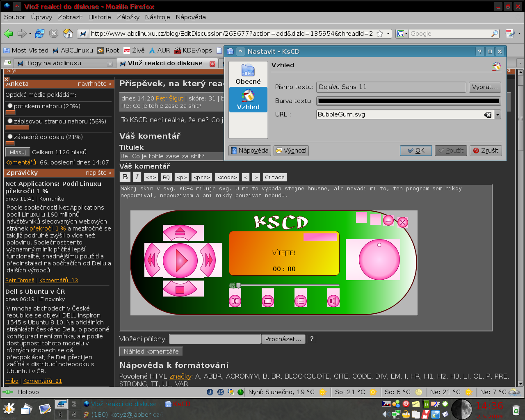Click Vybrat... to choose text font
Screen dimensions: 525x420
(x=484, y=87)
